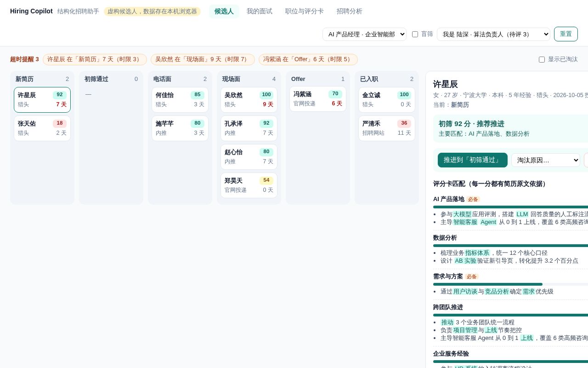Select candidate card 孔承泽

coord(249,128)
